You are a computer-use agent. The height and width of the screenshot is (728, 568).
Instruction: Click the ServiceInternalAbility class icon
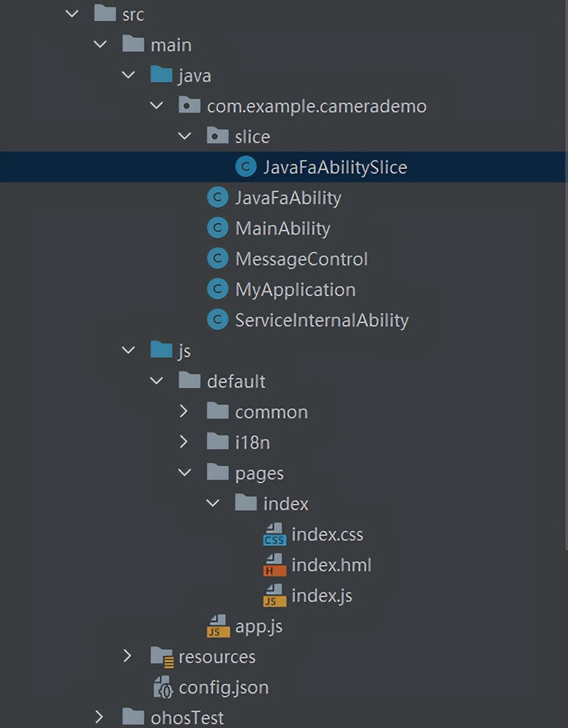pyautogui.click(x=217, y=319)
